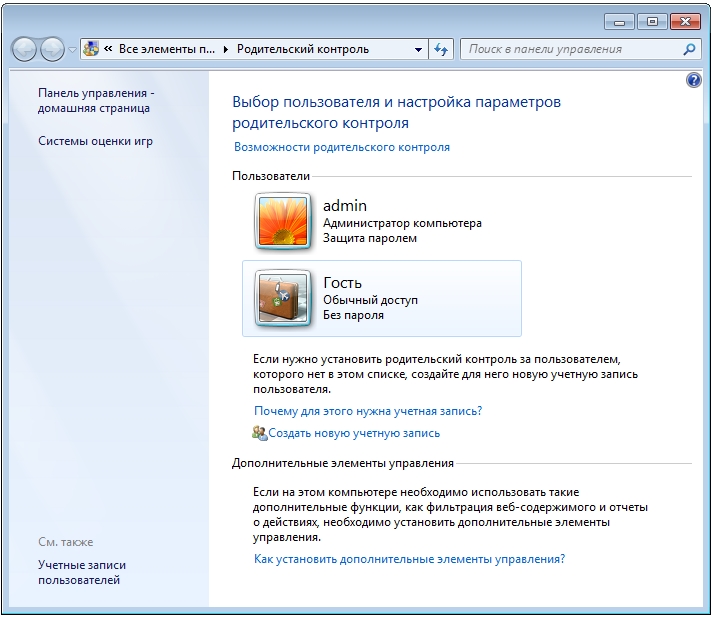Maximize the Parental Controls window
713x618 pixels.
click(652, 22)
